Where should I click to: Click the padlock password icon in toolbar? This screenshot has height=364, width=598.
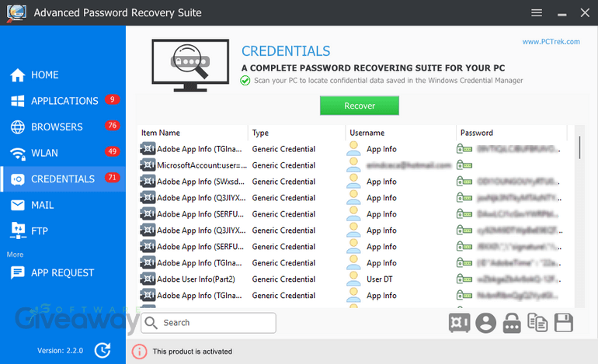(512, 323)
